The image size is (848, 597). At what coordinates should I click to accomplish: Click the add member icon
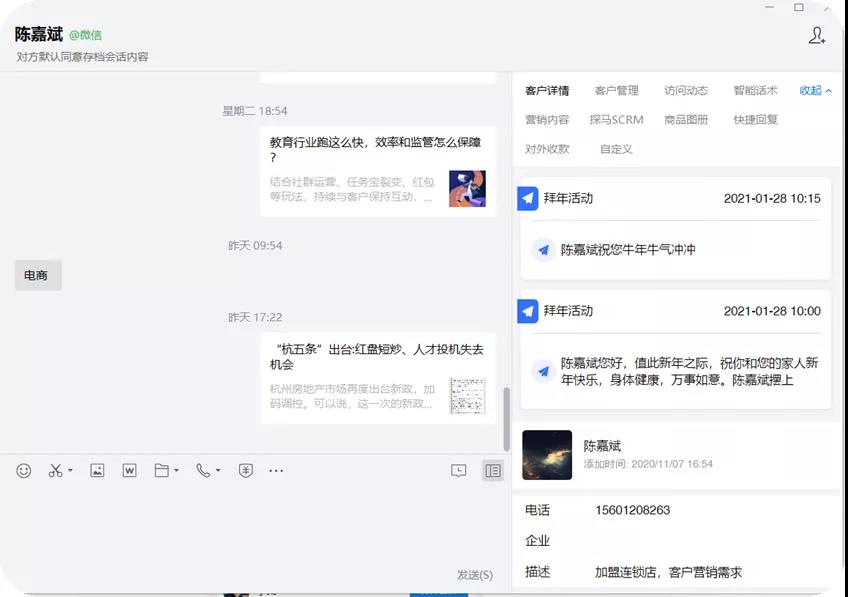pos(817,36)
